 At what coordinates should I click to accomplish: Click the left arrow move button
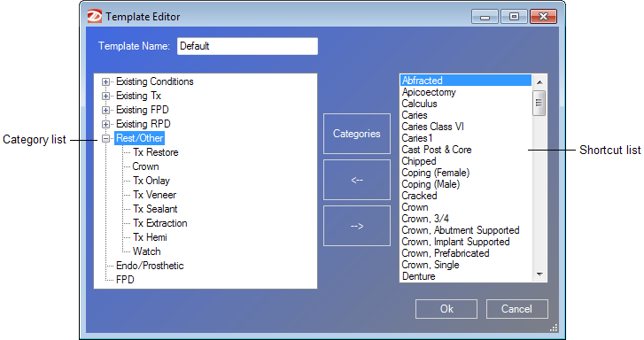pyautogui.click(x=356, y=180)
